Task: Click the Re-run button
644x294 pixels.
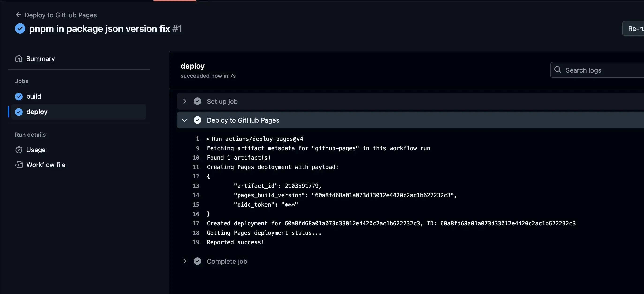Action: pos(633,29)
